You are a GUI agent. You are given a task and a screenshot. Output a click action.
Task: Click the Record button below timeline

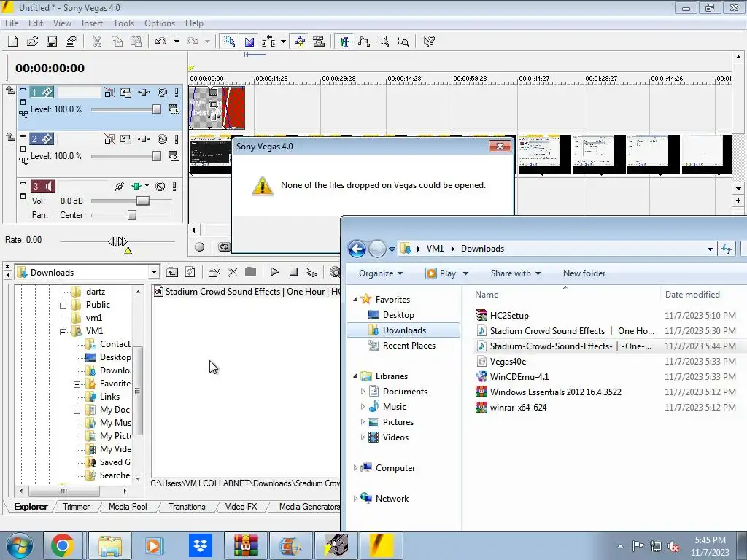[200, 246]
